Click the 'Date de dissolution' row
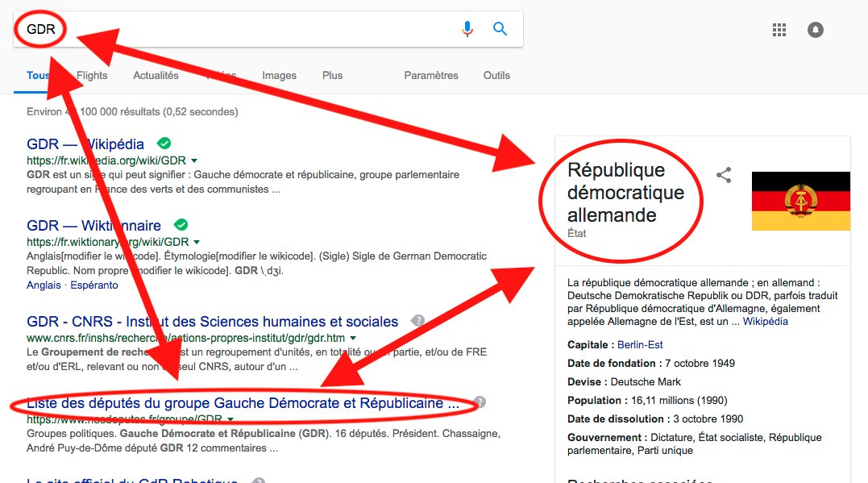The image size is (868, 483). pos(655,418)
